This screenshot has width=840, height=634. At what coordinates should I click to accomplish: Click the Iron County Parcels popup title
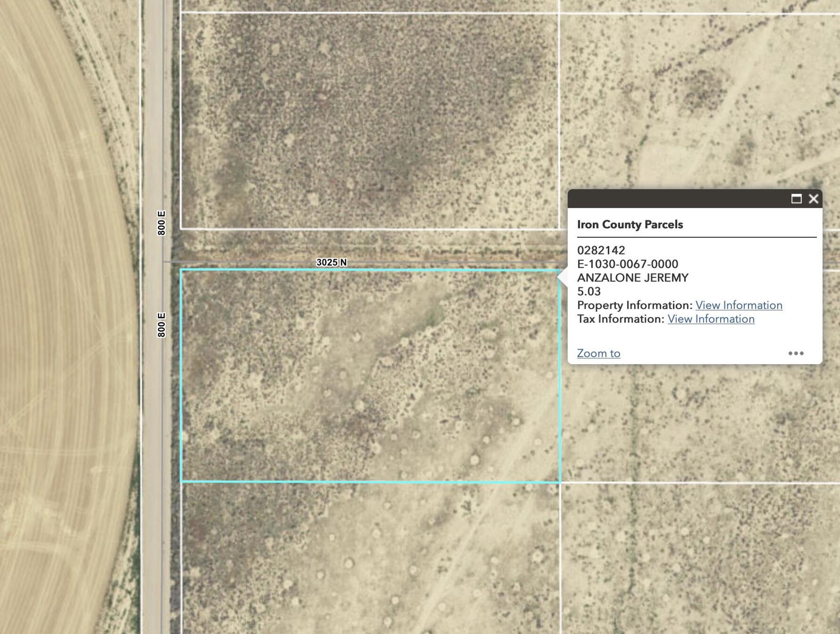point(630,225)
